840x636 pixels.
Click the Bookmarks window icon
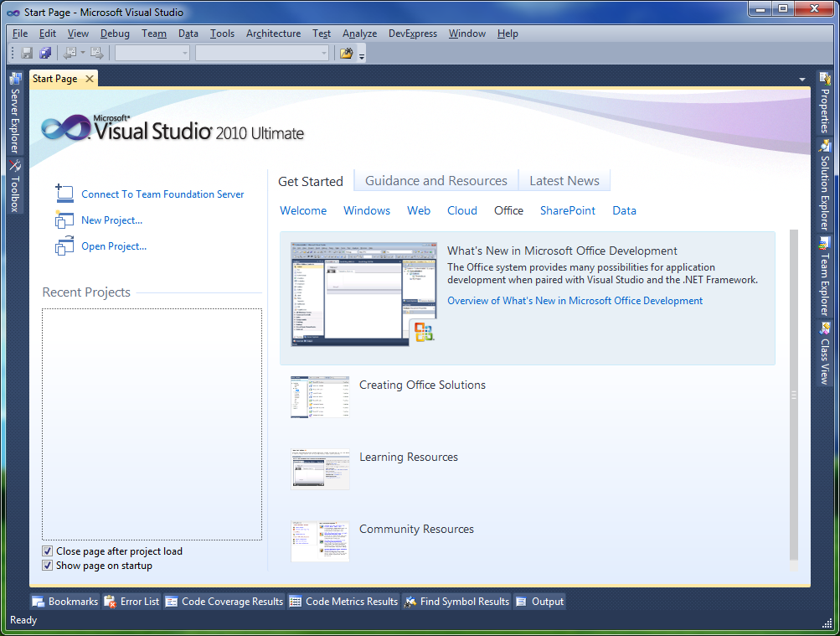pos(38,602)
